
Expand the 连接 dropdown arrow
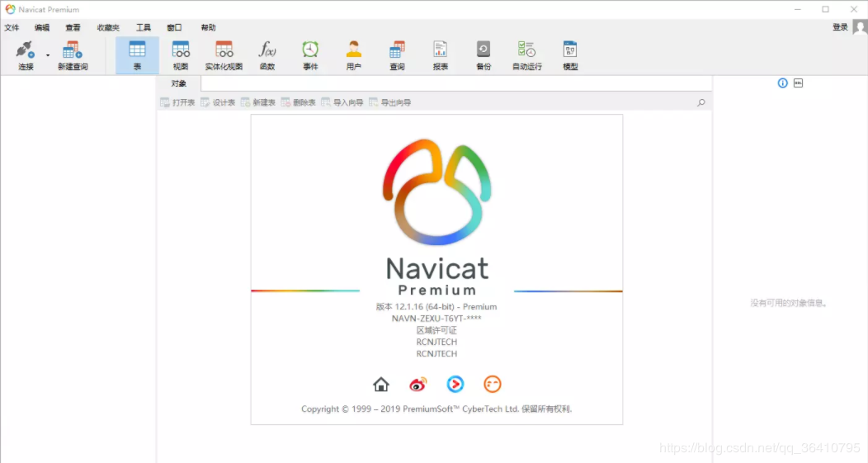point(48,55)
